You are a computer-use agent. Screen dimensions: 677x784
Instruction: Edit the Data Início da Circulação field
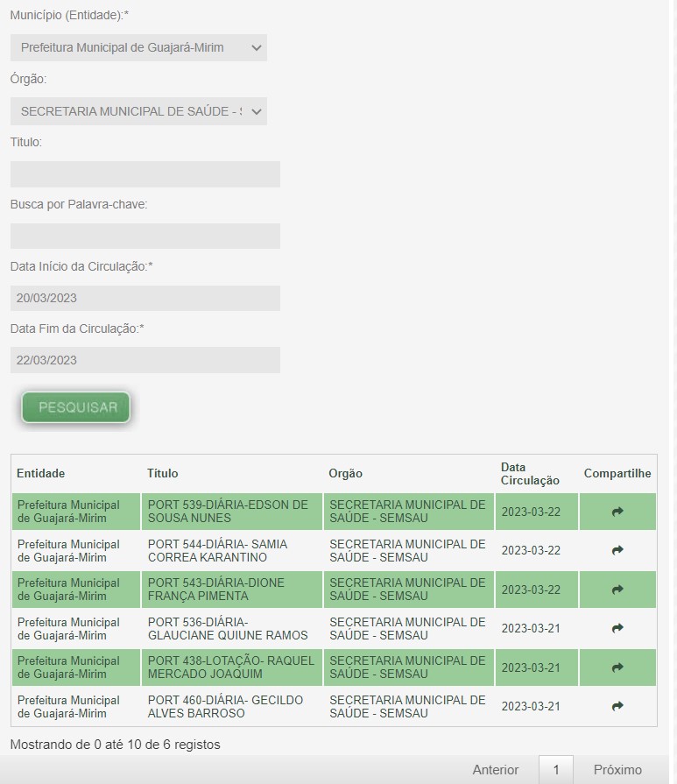[x=145, y=298]
